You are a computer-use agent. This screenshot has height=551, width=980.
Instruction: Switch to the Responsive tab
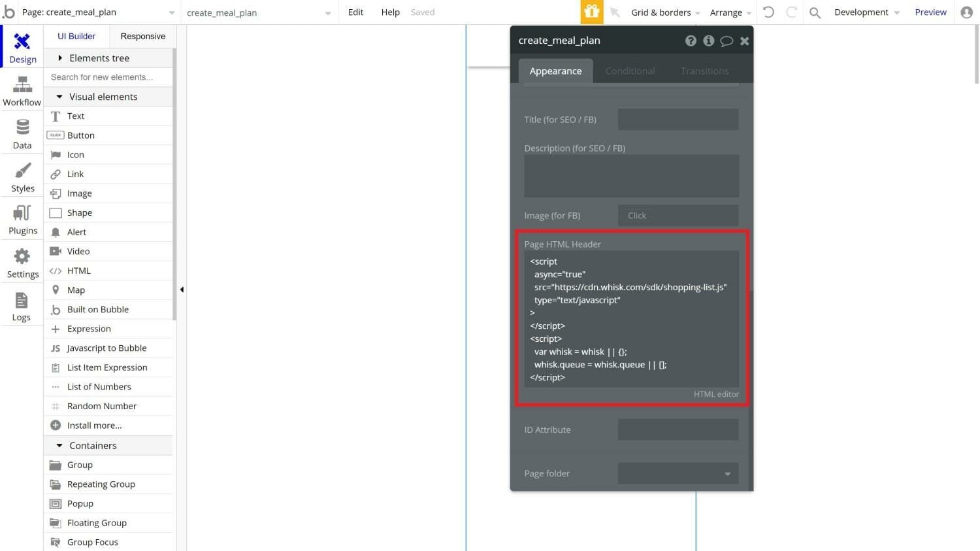pyautogui.click(x=142, y=36)
